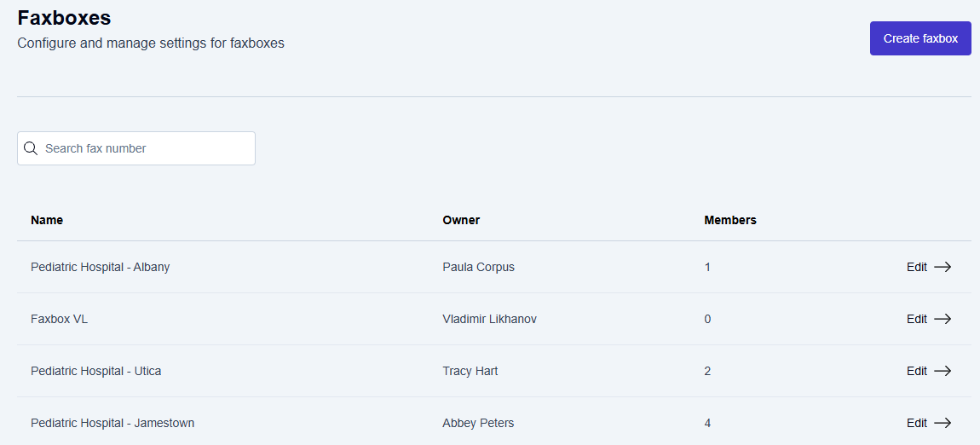Click owner Vladimir Likhanov in table
Image resolution: width=980 pixels, height=445 pixels.
tap(489, 319)
